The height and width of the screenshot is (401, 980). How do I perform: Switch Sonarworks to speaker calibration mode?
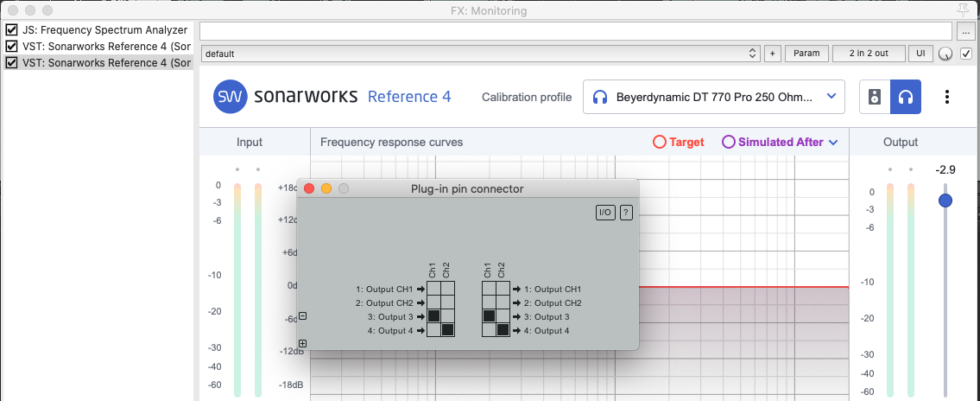coord(875,97)
